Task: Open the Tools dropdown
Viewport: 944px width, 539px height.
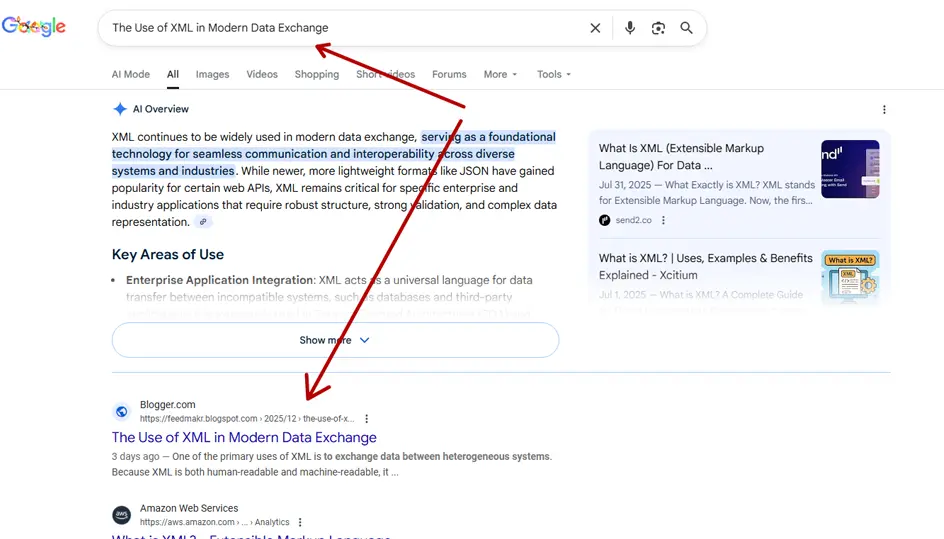Action: click(553, 74)
